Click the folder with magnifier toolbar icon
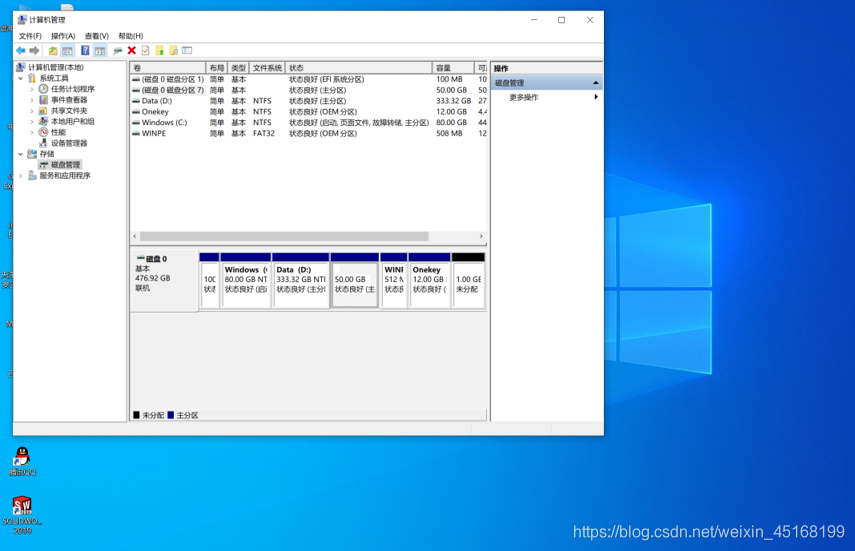 tap(173, 51)
